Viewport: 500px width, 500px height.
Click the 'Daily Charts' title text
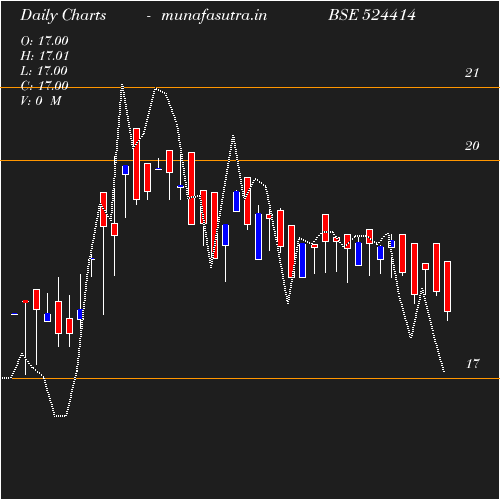(63, 16)
